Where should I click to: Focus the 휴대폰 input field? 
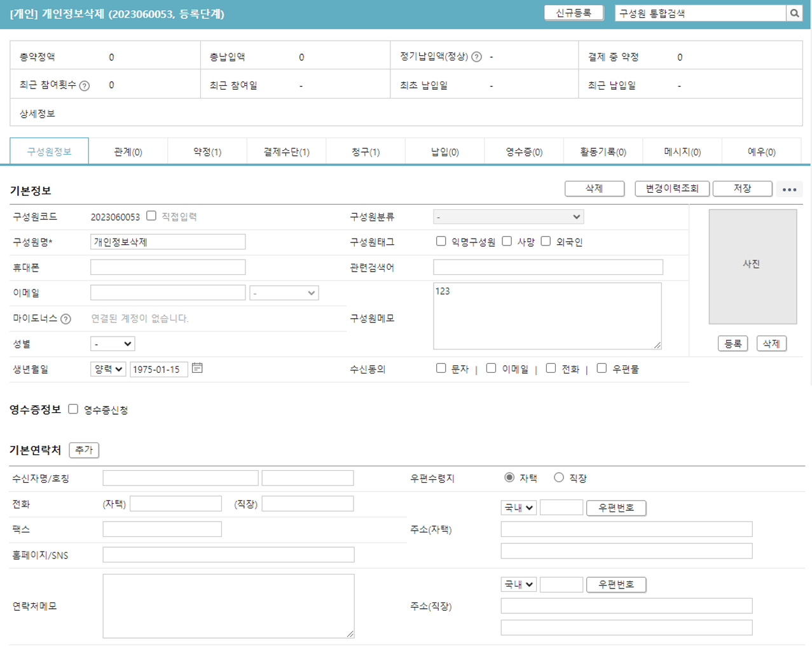[x=168, y=267]
